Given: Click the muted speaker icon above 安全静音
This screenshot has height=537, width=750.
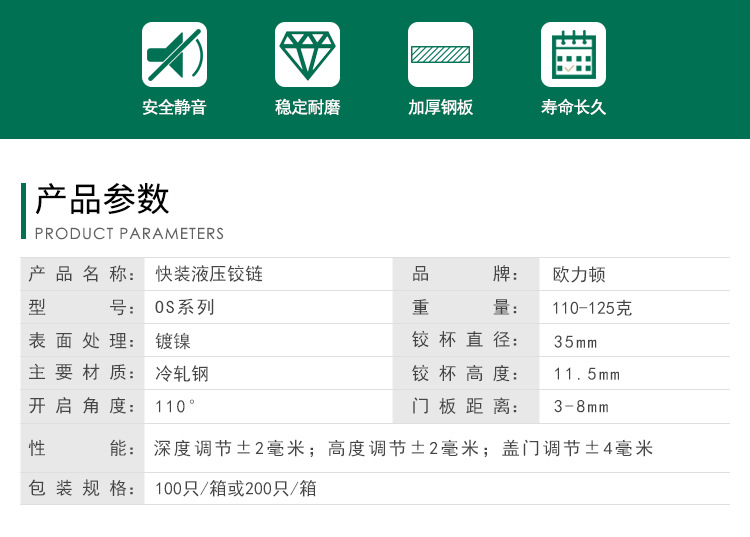Looking at the screenshot, I should [x=174, y=55].
